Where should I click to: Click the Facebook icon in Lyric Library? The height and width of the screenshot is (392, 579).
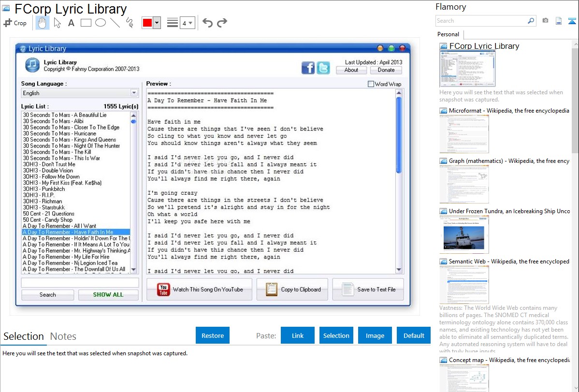point(308,68)
